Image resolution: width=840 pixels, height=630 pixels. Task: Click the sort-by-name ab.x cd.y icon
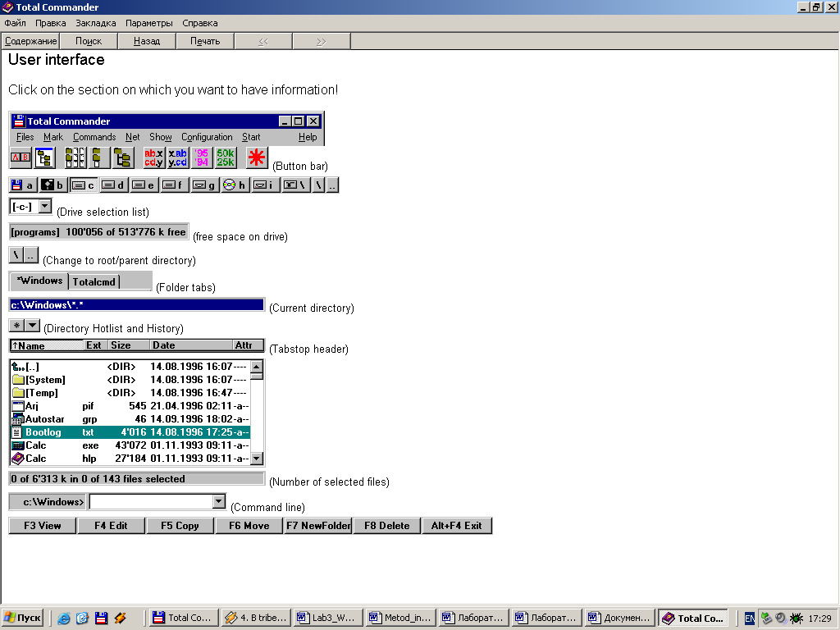click(153, 158)
